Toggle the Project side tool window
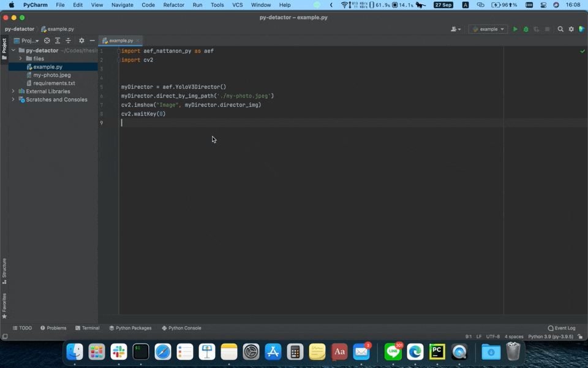 tap(4, 49)
